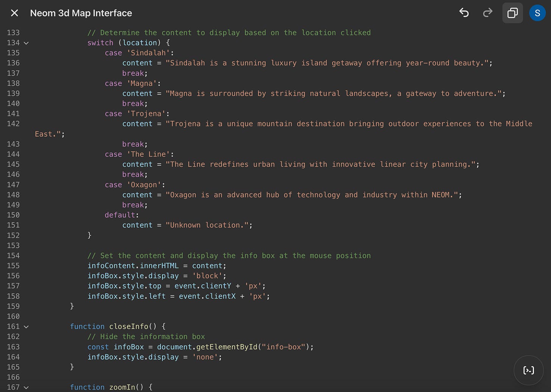Collapse the switch block at line 134

pos(26,43)
